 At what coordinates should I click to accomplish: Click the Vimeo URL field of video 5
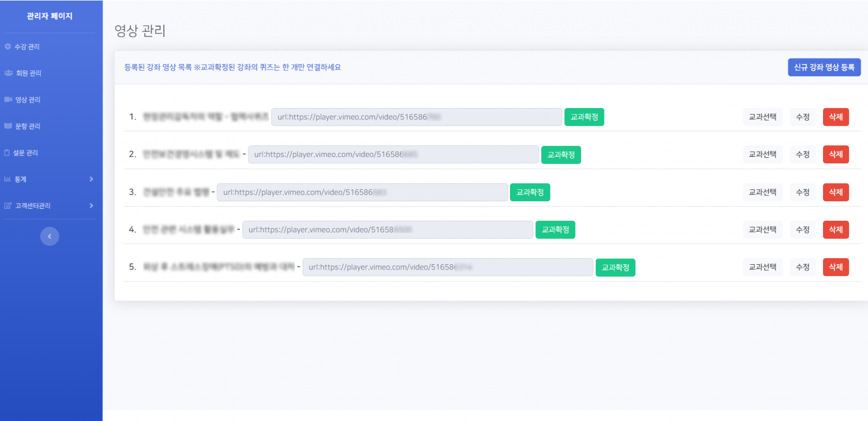click(x=447, y=267)
